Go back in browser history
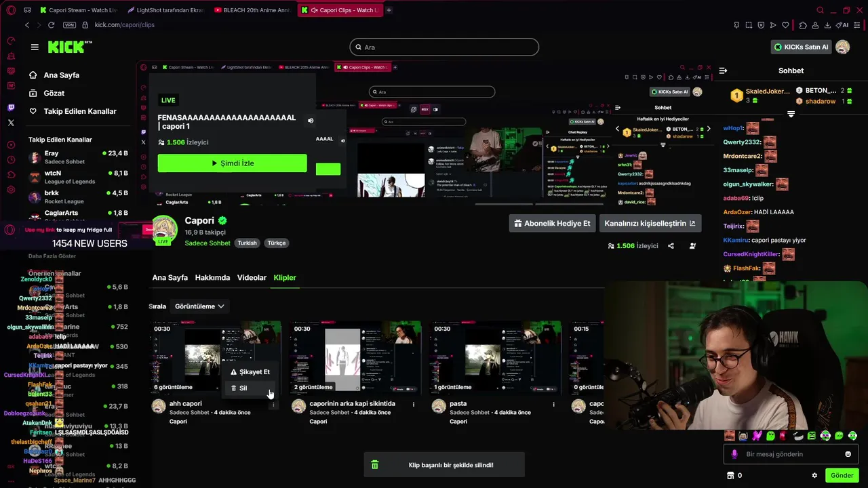Image resolution: width=868 pixels, height=488 pixels. pos(27,25)
